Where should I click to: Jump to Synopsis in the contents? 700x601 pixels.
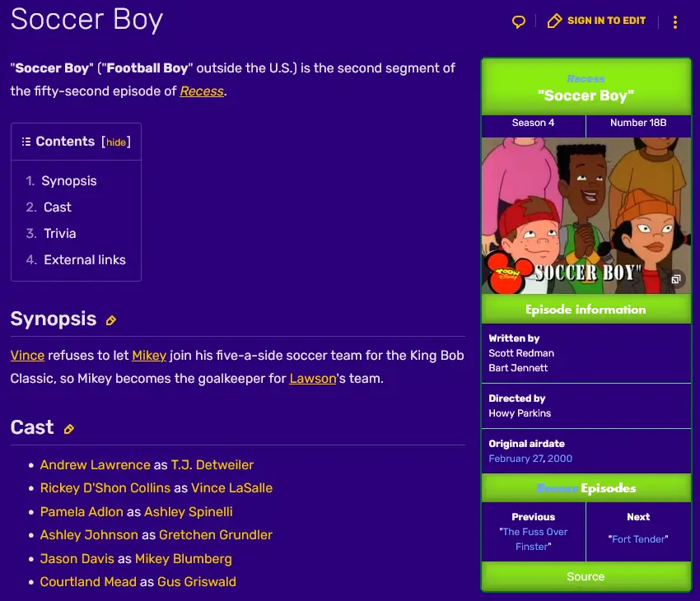(69, 181)
